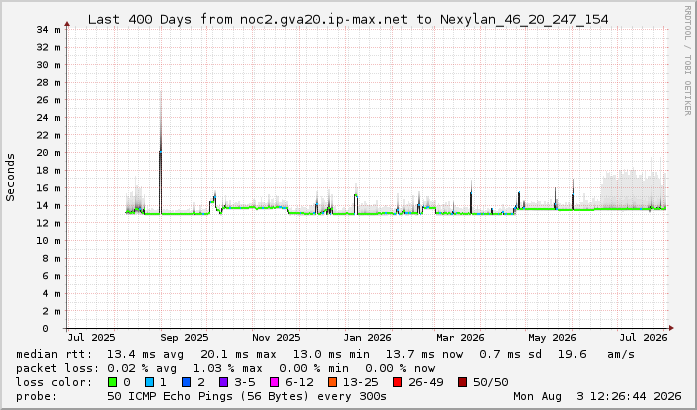Click the '13.4 ms avg' median rtt value
697x410 pixels.
point(145,354)
